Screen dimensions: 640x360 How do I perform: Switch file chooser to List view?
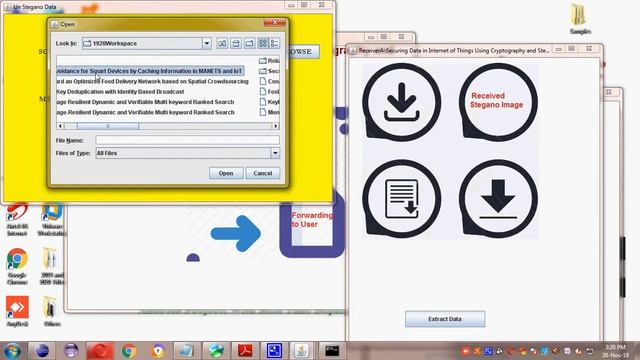pyautogui.click(x=263, y=43)
